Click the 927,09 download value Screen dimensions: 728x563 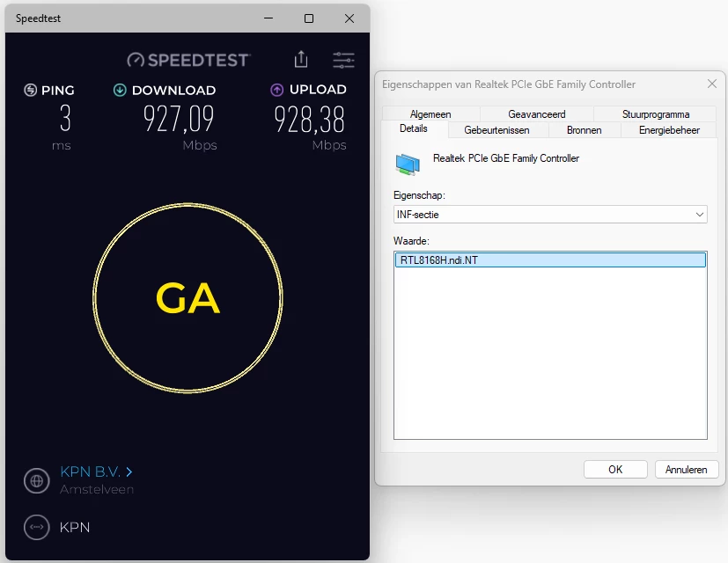pos(179,119)
